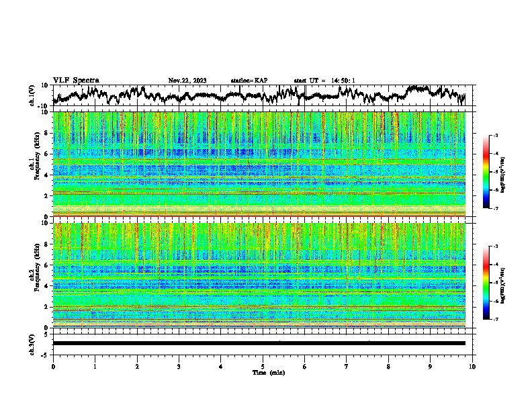
Task: Click the 'Time (min)' axis label
Action: 269,373
